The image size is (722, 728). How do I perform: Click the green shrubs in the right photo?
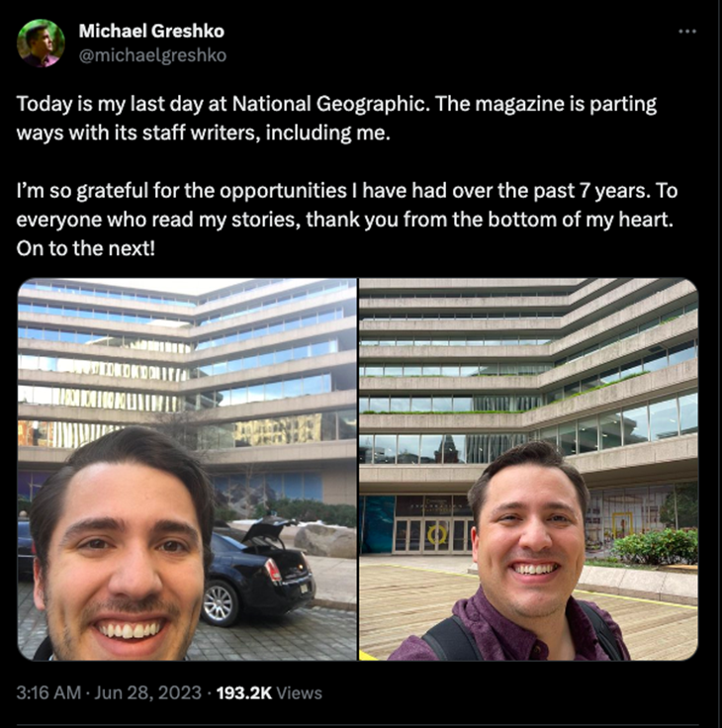tap(655, 546)
